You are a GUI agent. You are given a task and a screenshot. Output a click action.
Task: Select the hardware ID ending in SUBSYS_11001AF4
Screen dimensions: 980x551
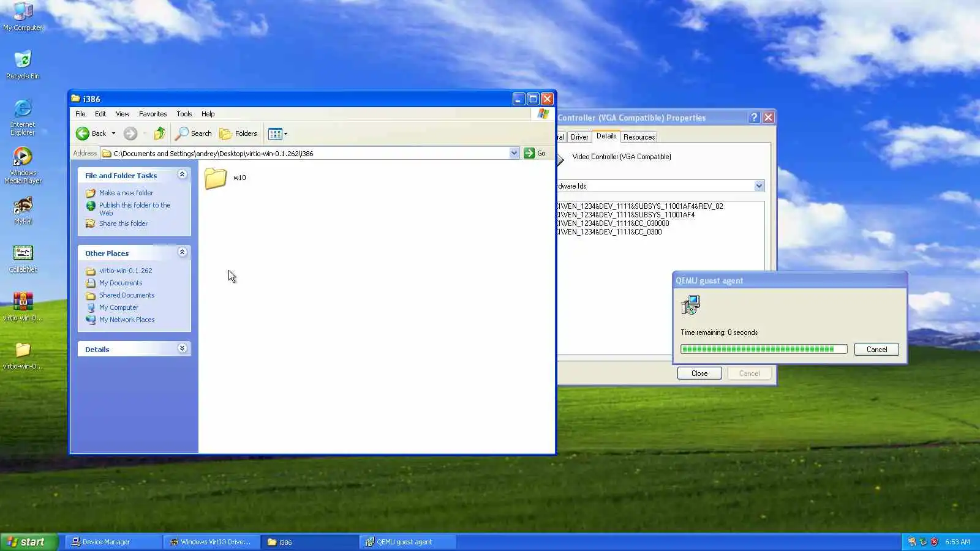[626, 215]
